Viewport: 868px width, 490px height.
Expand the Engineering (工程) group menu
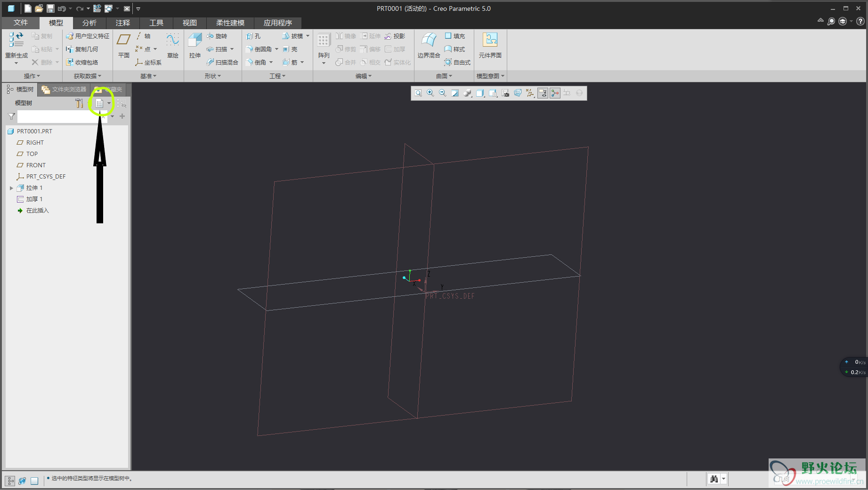point(277,76)
